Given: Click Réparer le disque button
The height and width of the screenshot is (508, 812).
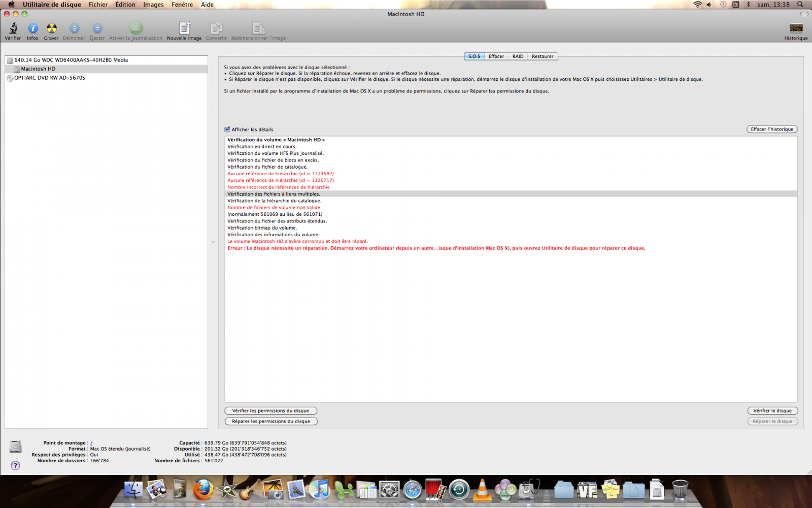Looking at the screenshot, I should click(x=772, y=421).
